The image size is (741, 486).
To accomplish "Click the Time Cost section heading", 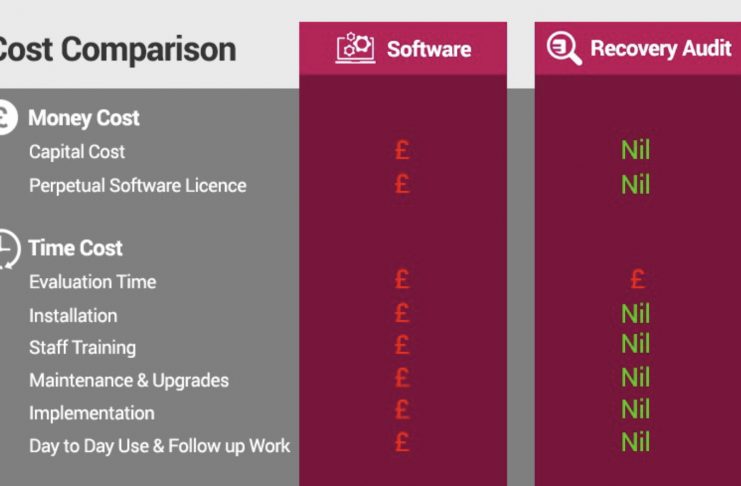I will click(76, 248).
